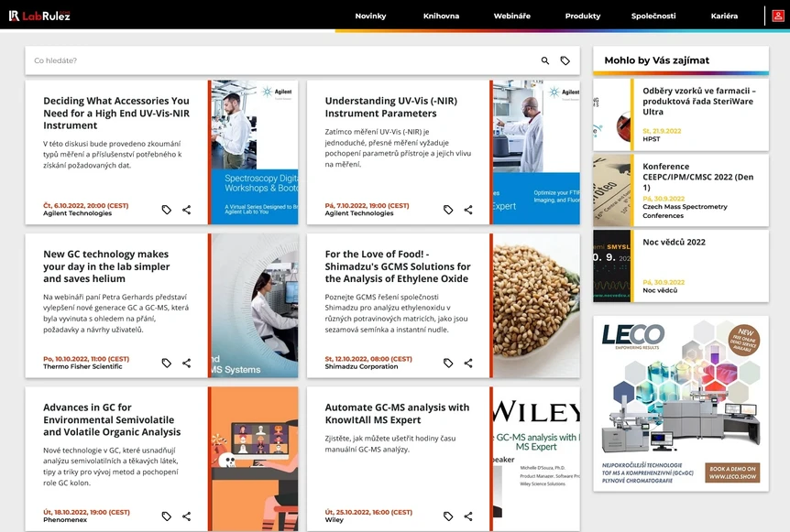Viewport: 790px width, 532px height.
Task: Click the 'Co hledáte?' search field
Action: pyautogui.click(x=275, y=60)
